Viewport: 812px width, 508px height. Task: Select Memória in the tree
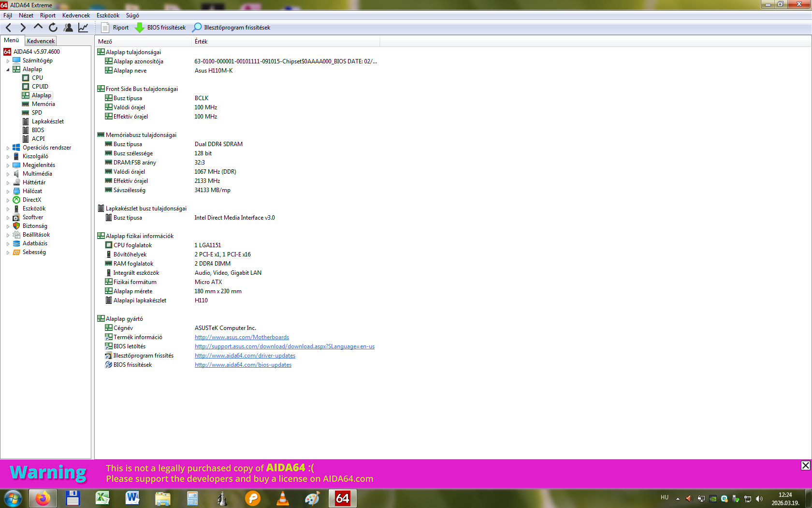tap(43, 104)
